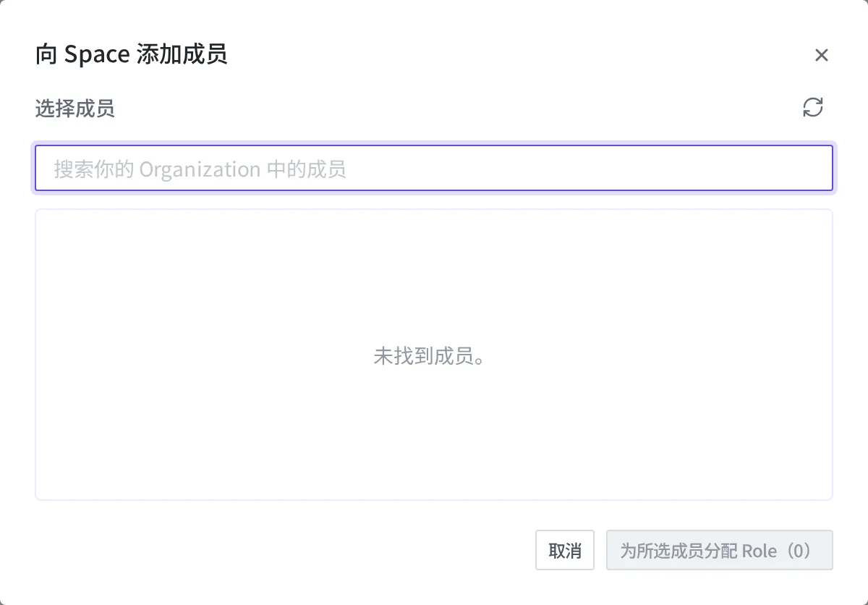Refresh the member list icon
868x605 pixels.
point(813,108)
